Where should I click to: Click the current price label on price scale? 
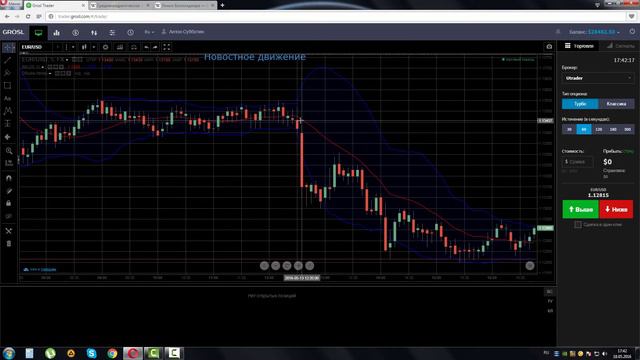click(545, 228)
